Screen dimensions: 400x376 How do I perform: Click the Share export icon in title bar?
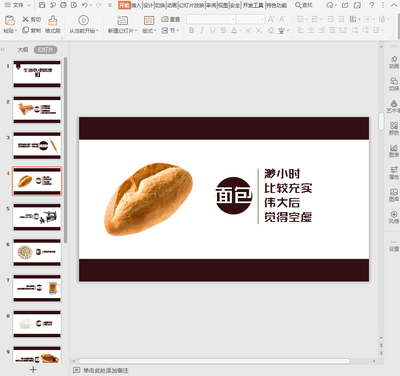tap(345, 5)
